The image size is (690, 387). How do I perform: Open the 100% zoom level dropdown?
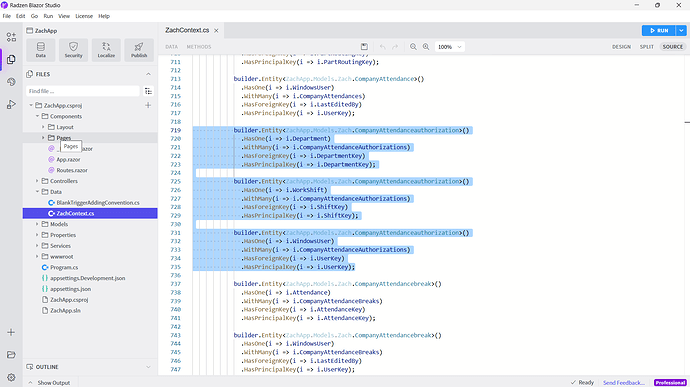(449, 47)
